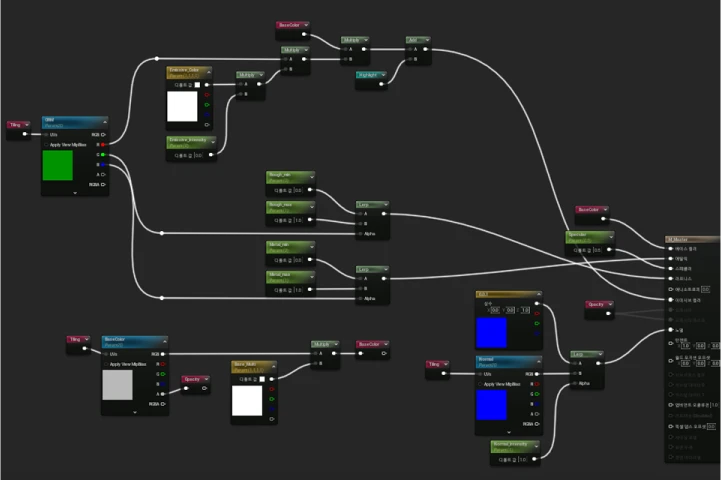This screenshot has width=721, height=480.
Task: Open chevron on Add node
Action: pyautogui.click(x=427, y=40)
